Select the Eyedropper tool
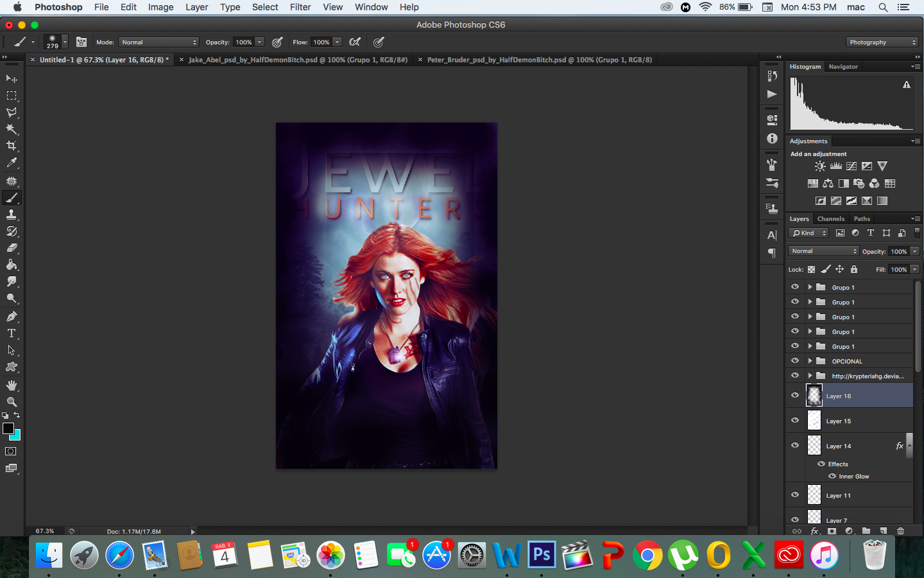This screenshot has width=924, height=578. [x=12, y=163]
